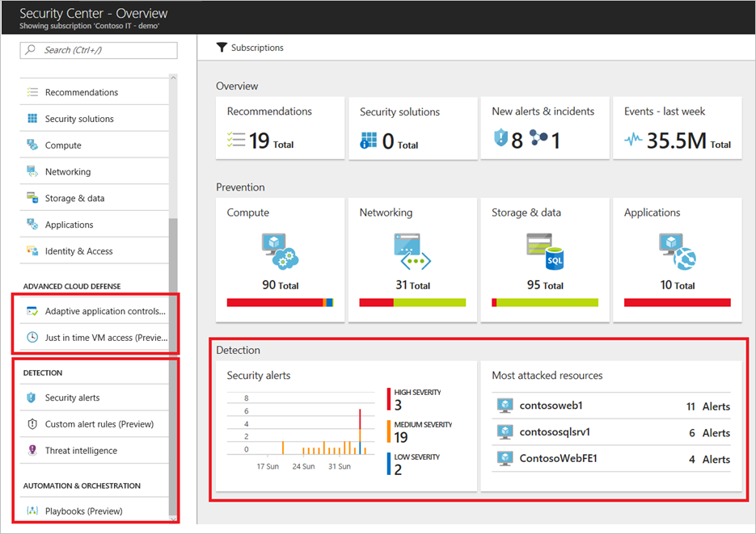This screenshot has width=756, height=534.
Task: Click the Recommendations checklist icon in sidebar
Action: click(x=32, y=92)
